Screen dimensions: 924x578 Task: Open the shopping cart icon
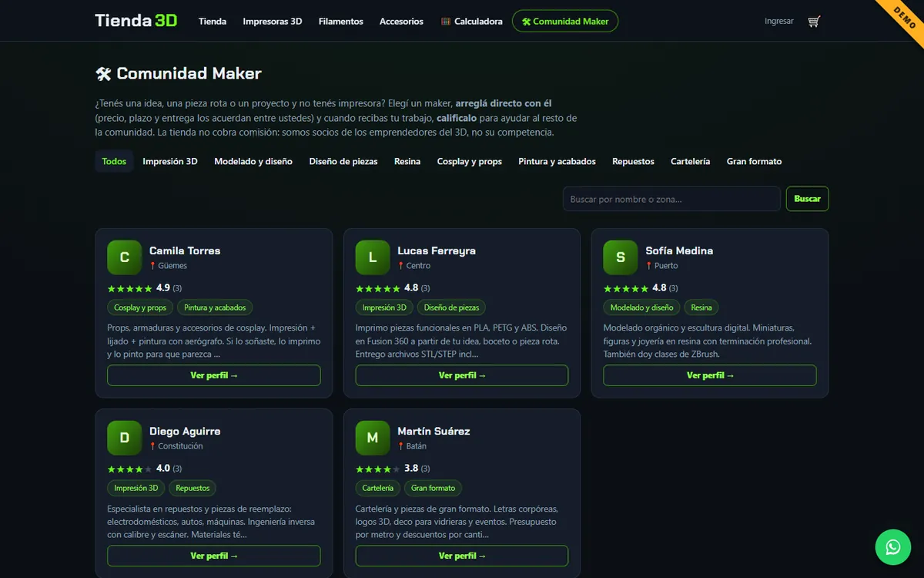814,22
